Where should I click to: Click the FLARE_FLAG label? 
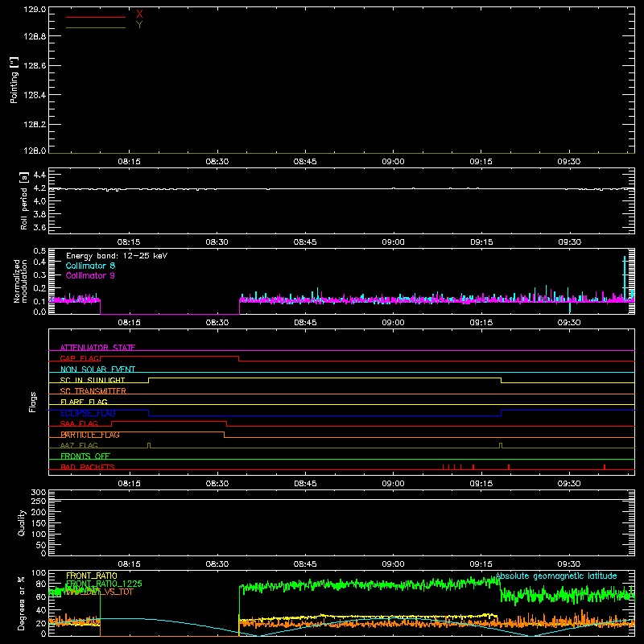[84, 402]
